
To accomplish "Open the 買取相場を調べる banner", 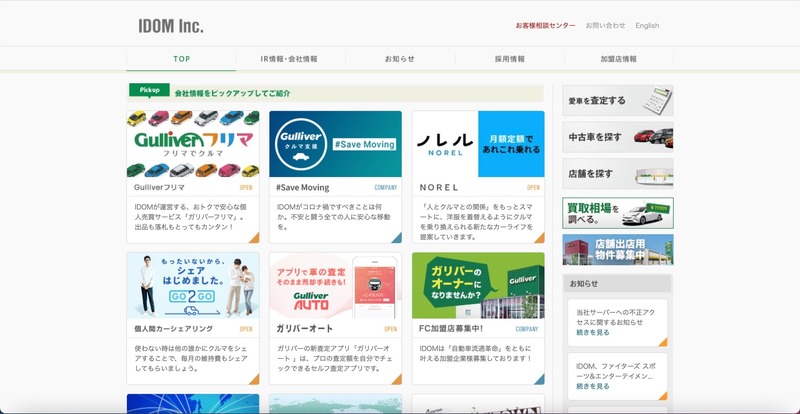I will pos(617,213).
